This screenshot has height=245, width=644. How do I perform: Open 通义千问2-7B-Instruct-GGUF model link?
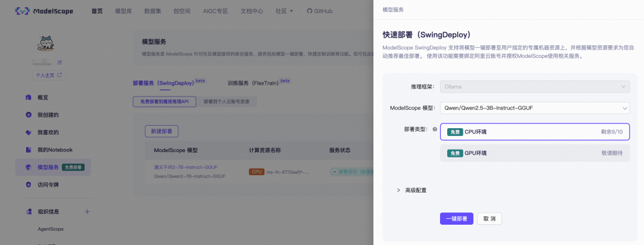tap(185, 168)
